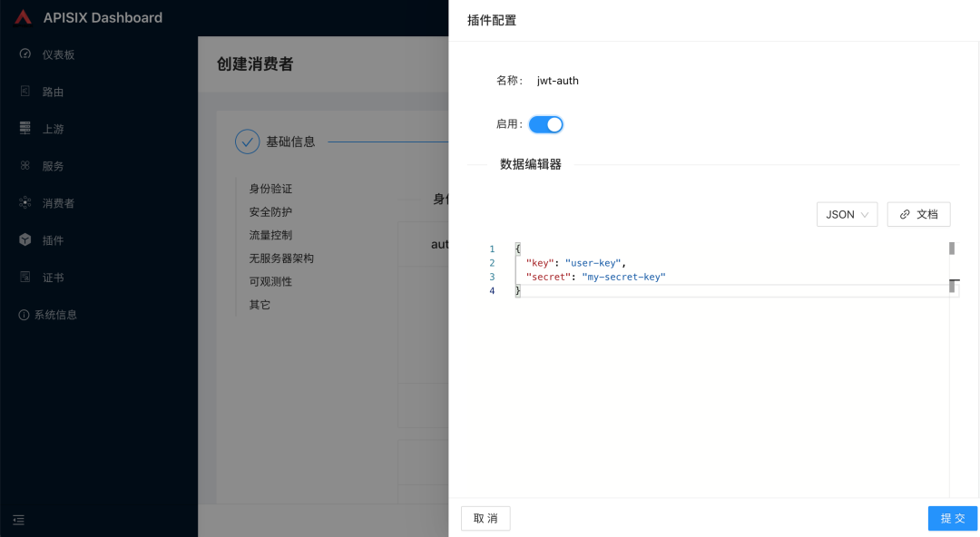Click the 基础信息 step label
The width and height of the screenshot is (980, 537).
(290, 142)
